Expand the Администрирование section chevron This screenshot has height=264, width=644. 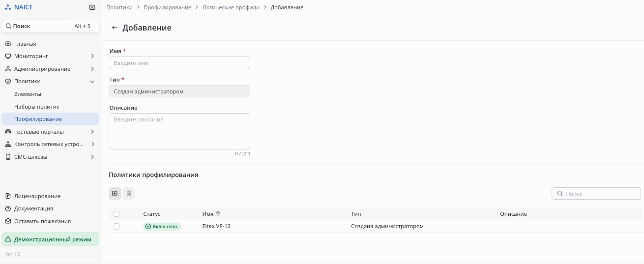[92, 69]
